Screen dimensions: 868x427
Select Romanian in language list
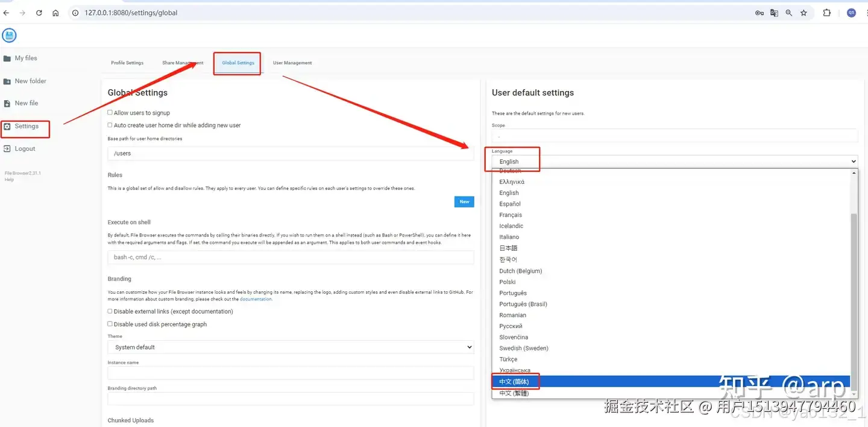point(671,315)
